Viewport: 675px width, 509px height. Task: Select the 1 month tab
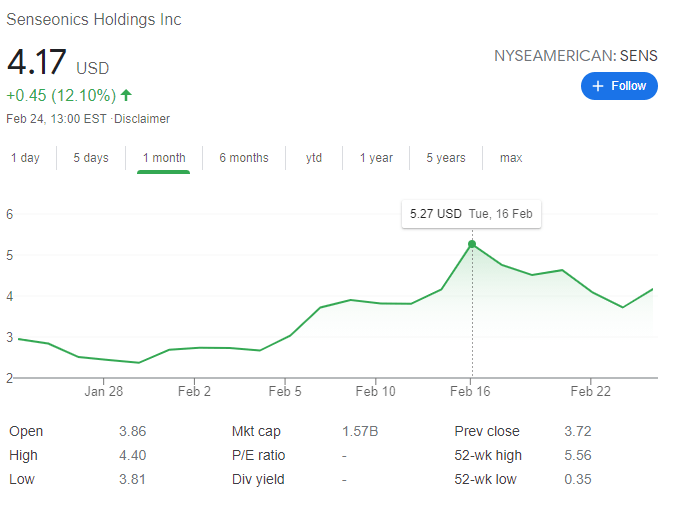164,158
